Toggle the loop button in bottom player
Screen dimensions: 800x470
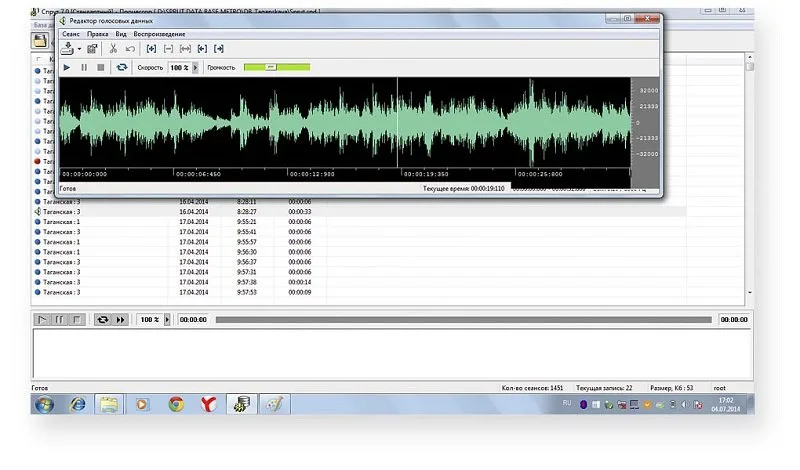101,319
